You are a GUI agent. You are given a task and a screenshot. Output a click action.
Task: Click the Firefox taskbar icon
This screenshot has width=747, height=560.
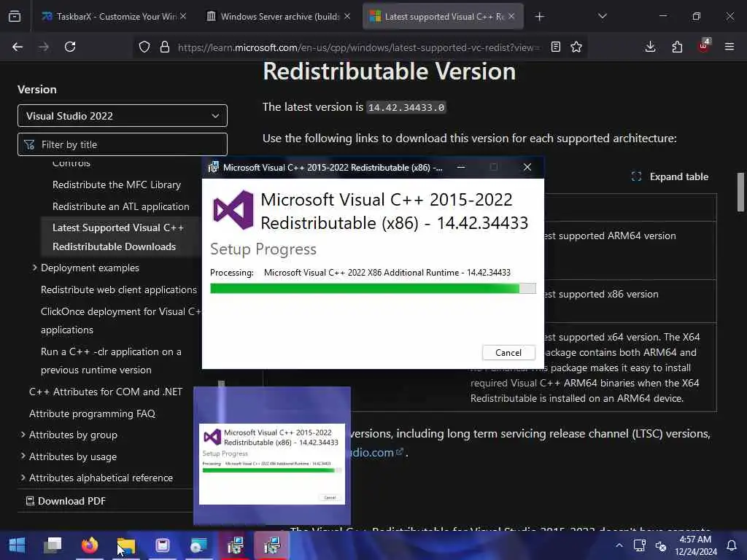point(90,545)
